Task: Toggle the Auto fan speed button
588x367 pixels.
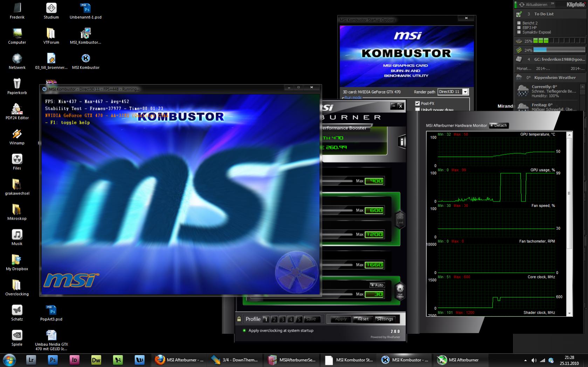Action: (x=377, y=285)
